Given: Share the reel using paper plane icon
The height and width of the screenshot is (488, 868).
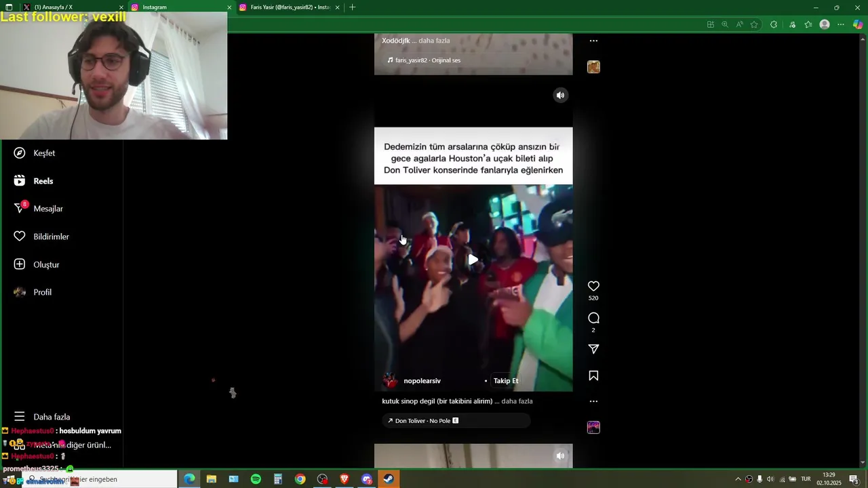Looking at the screenshot, I should (593, 349).
